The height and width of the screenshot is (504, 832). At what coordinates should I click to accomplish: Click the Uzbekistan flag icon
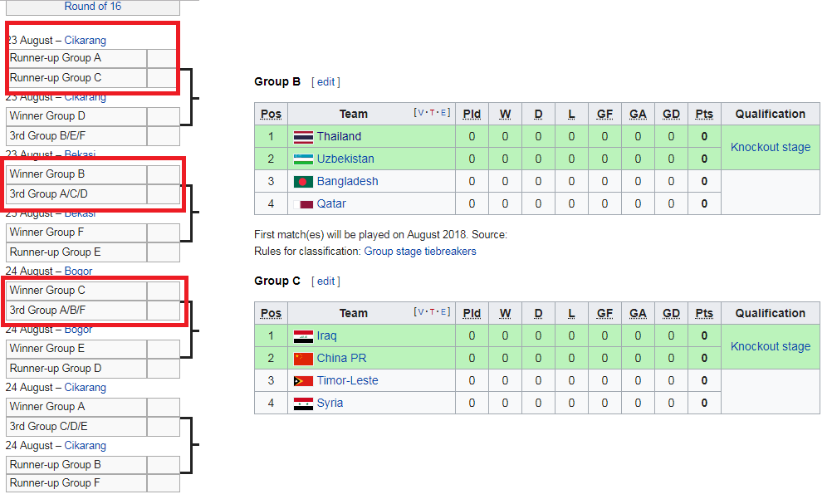pos(303,159)
